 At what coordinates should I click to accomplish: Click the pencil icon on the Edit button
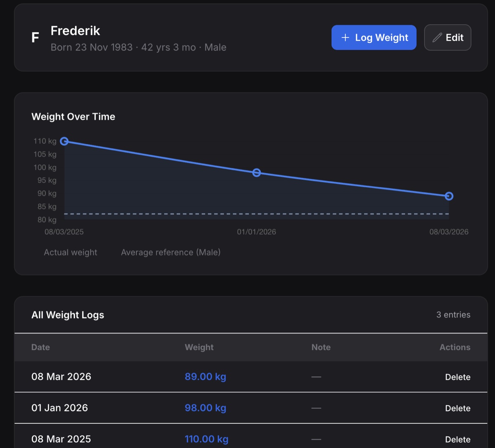pos(437,37)
